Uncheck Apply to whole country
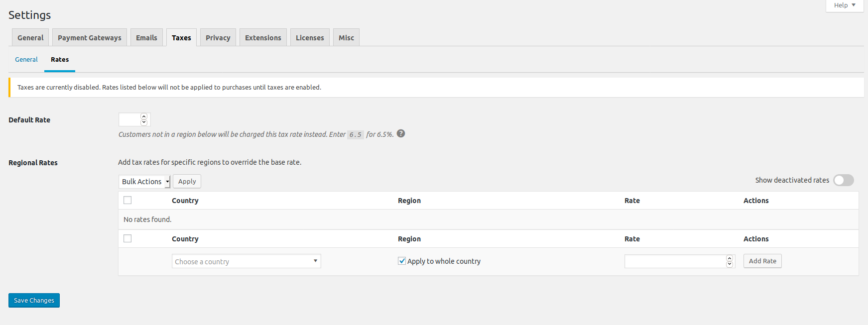 point(402,261)
